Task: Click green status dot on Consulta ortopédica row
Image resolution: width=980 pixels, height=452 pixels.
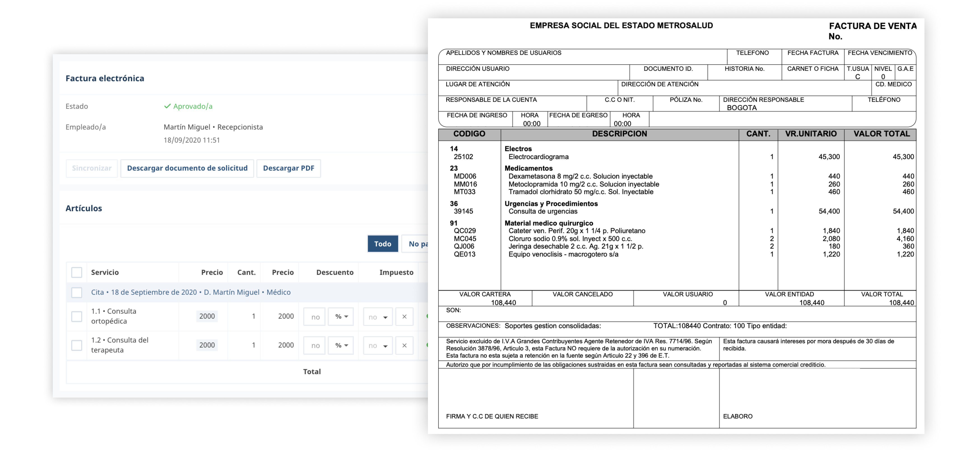Action: [428, 317]
